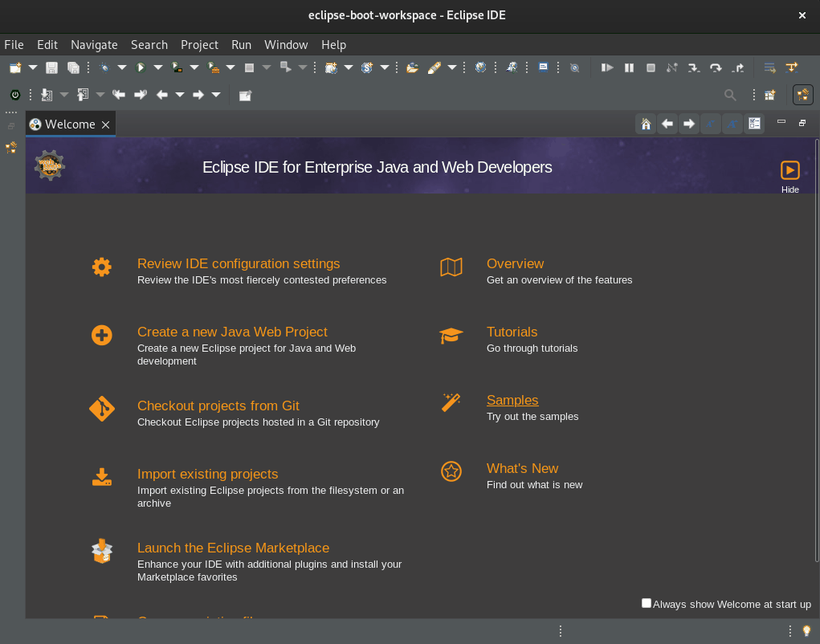
Task: Click the Step Into icon
Action: (x=694, y=67)
